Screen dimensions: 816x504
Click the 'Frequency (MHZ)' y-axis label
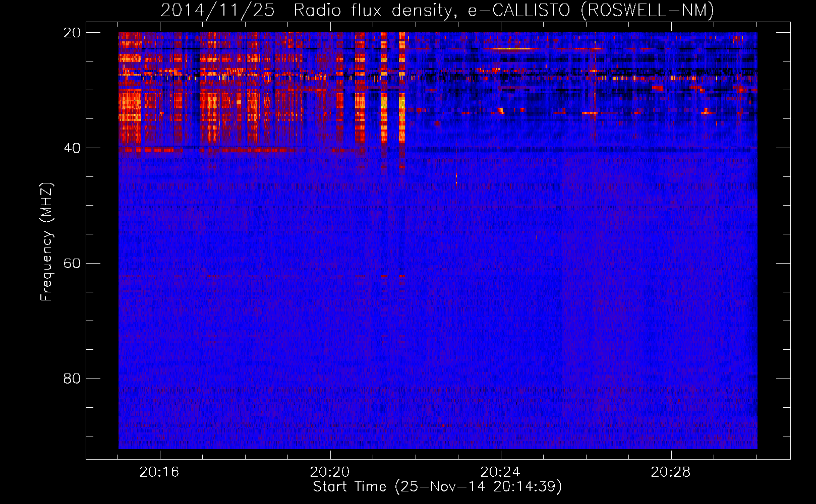click(46, 242)
